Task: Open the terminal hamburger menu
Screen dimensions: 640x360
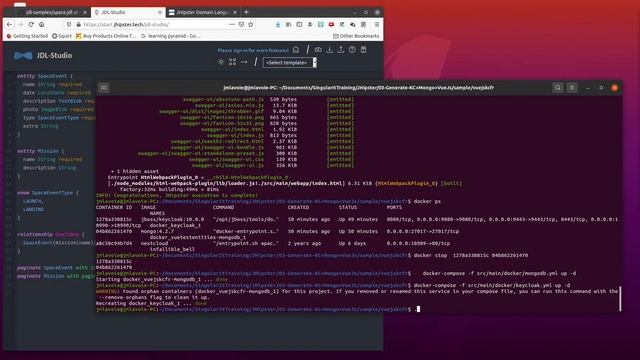Action: (572, 87)
